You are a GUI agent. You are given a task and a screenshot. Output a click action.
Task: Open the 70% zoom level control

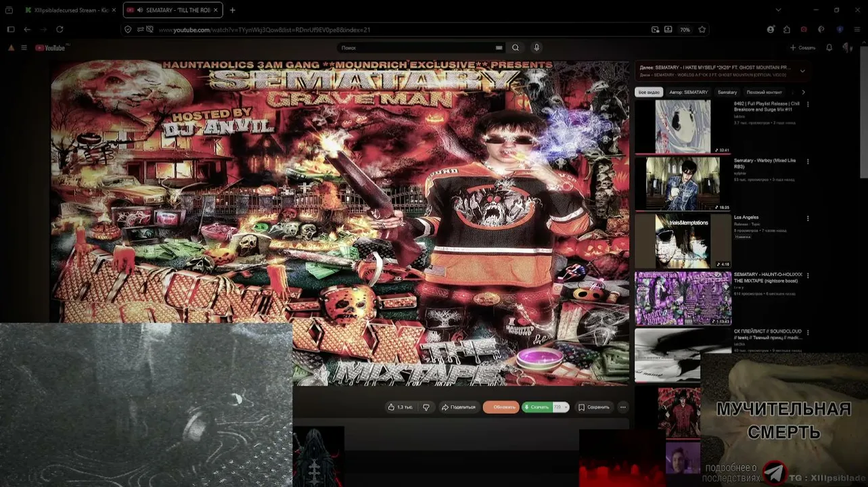[x=685, y=30]
